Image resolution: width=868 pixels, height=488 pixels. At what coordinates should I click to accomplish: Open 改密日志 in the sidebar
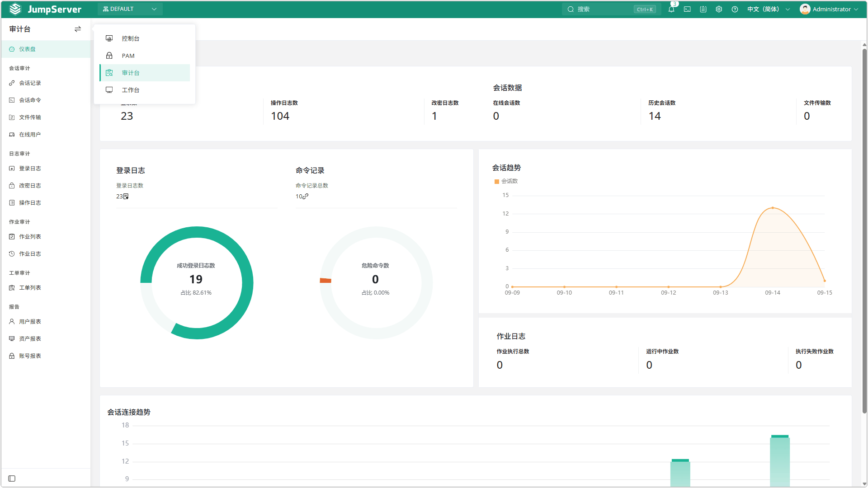click(46, 186)
